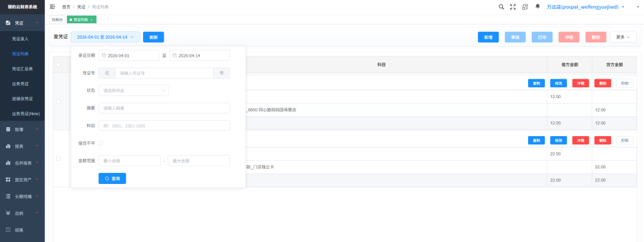This screenshot has width=644, height=242.
Task: Click the blue 查询 search button
Action: pyautogui.click(x=112, y=179)
